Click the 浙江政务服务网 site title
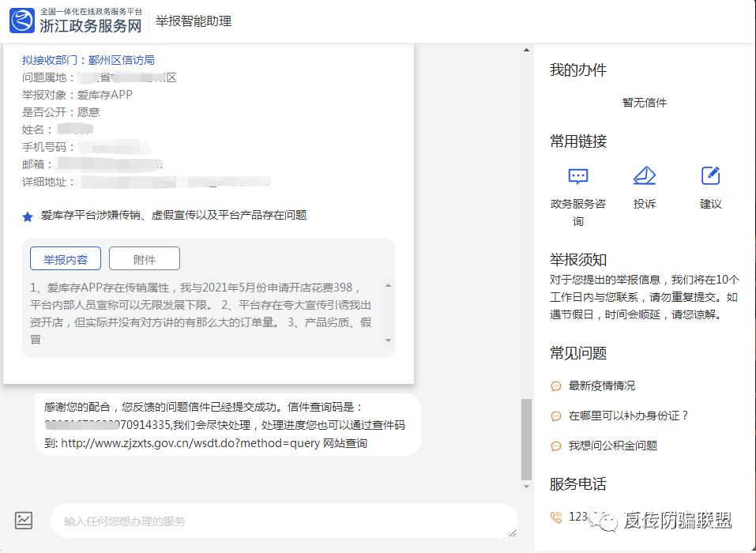The height and width of the screenshot is (553, 756). 91,26
